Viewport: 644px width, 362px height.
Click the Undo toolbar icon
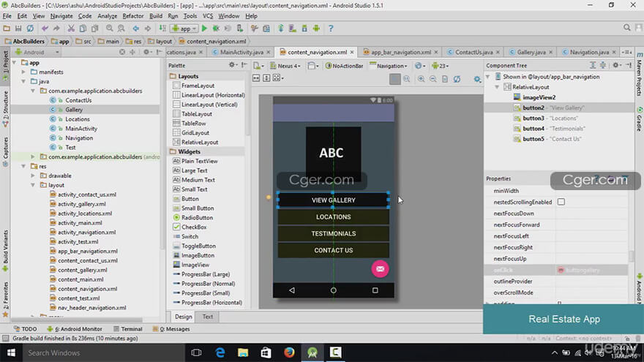click(x=45, y=29)
